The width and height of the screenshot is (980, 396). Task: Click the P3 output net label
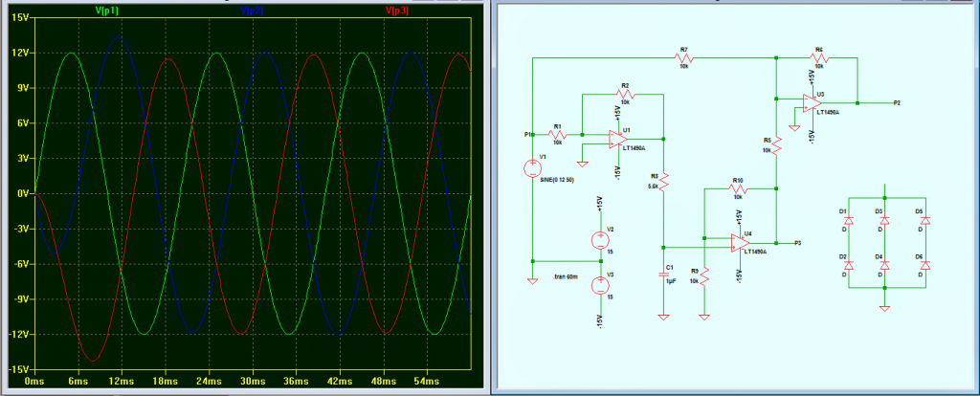point(797,242)
